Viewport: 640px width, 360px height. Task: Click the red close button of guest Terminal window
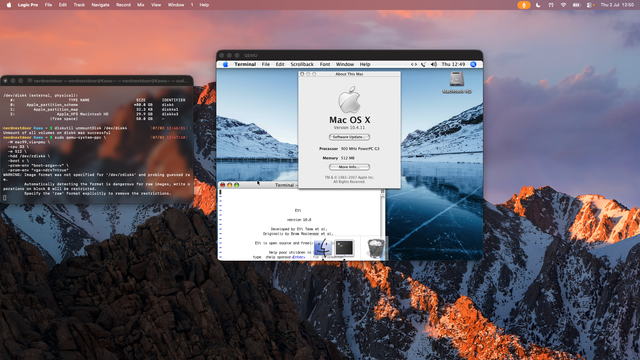(x=222, y=185)
